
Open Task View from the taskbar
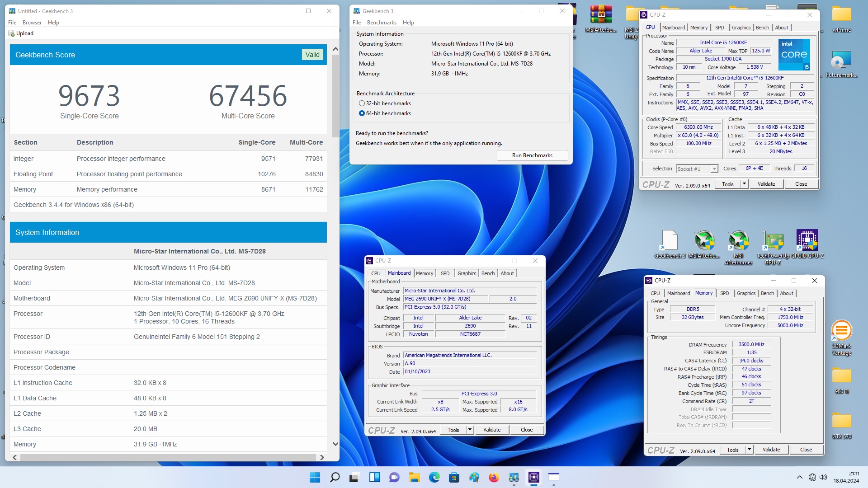point(354,477)
